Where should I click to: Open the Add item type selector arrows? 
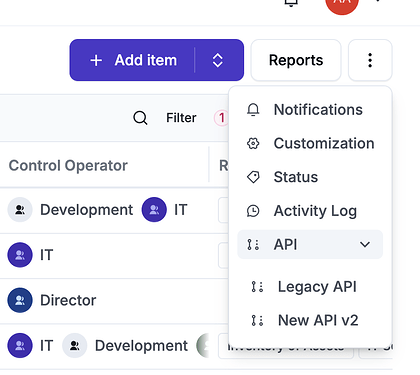(x=218, y=60)
